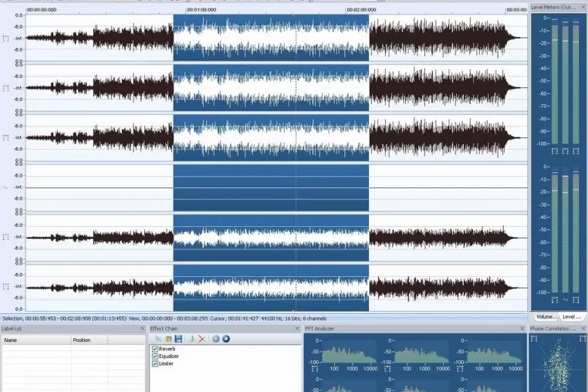Image resolution: width=588 pixels, height=392 pixels.
Task: Click the channel icon of the sixth waveform channel
Action: point(5,286)
